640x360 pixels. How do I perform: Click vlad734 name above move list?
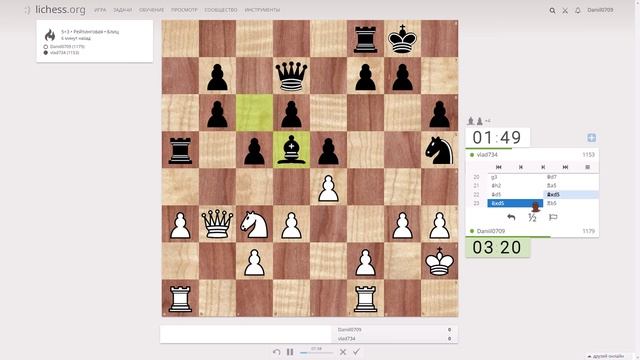click(x=487, y=155)
